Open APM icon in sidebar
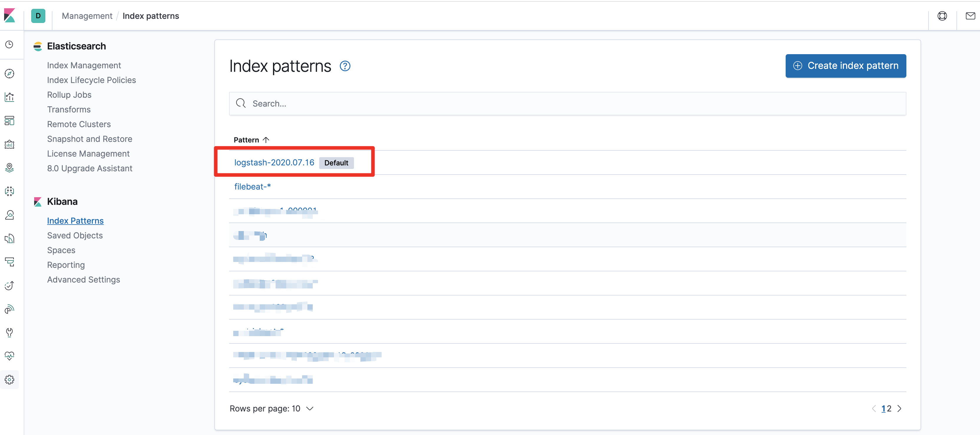Viewport: 980px width, 435px height. click(x=9, y=262)
